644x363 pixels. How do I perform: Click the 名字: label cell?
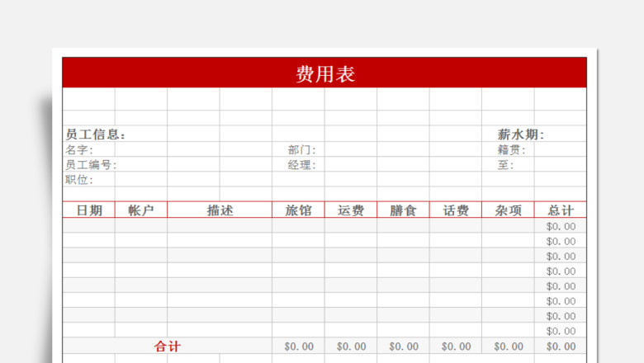88,149
